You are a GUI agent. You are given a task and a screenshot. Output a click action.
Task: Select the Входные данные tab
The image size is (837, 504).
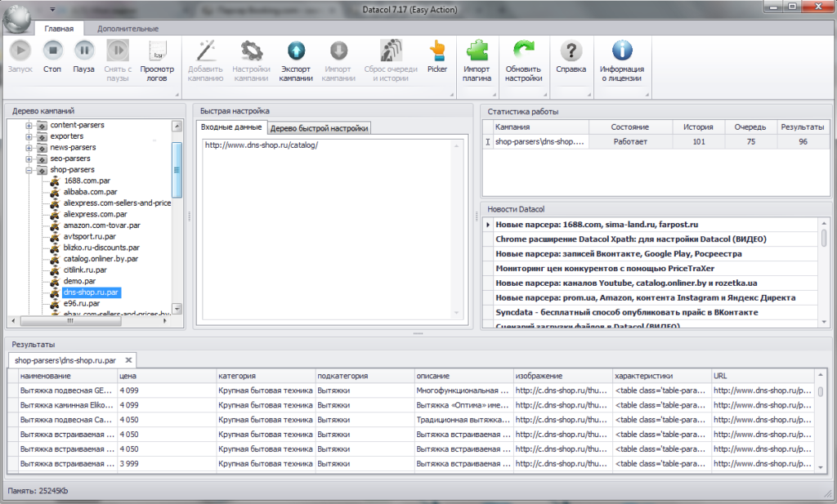tap(231, 127)
